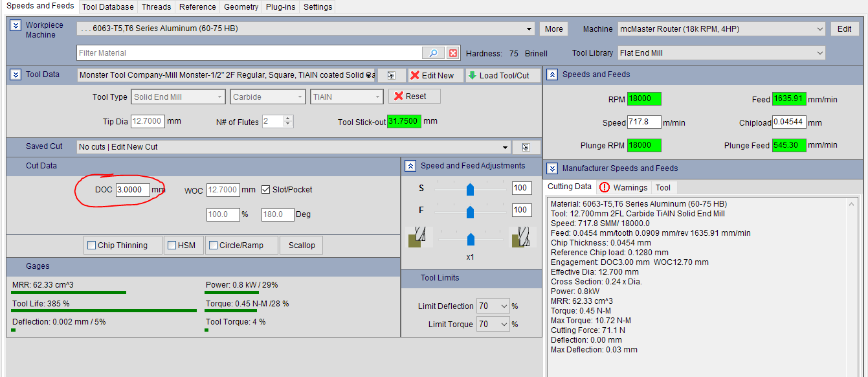The height and width of the screenshot is (377, 868).
Task: Enable the Chip Thinning checkbox
Action: point(92,246)
